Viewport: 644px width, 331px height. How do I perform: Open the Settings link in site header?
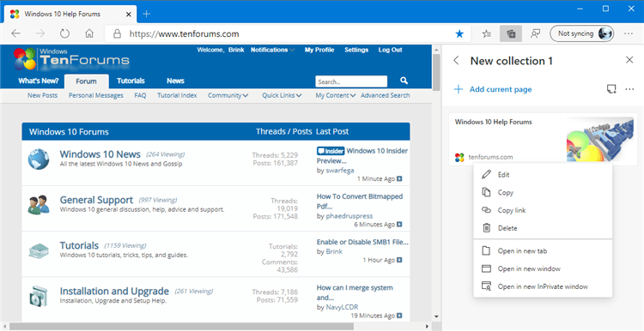(x=356, y=50)
